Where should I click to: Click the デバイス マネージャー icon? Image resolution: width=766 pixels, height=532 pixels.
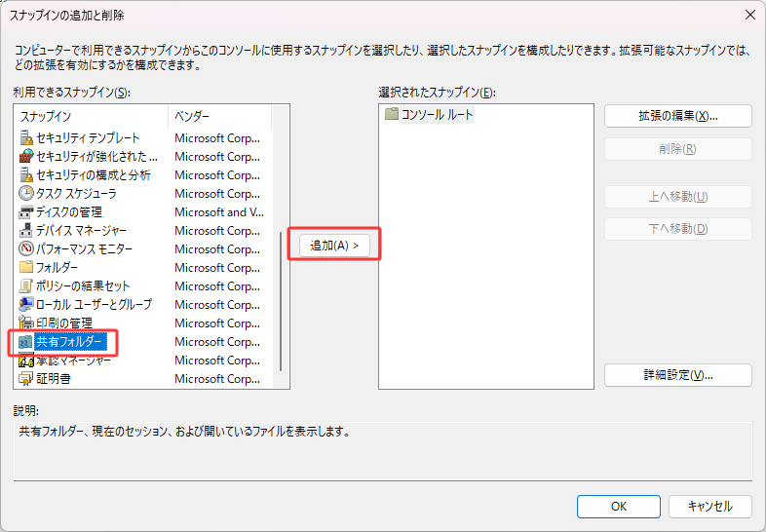(26, 231)
